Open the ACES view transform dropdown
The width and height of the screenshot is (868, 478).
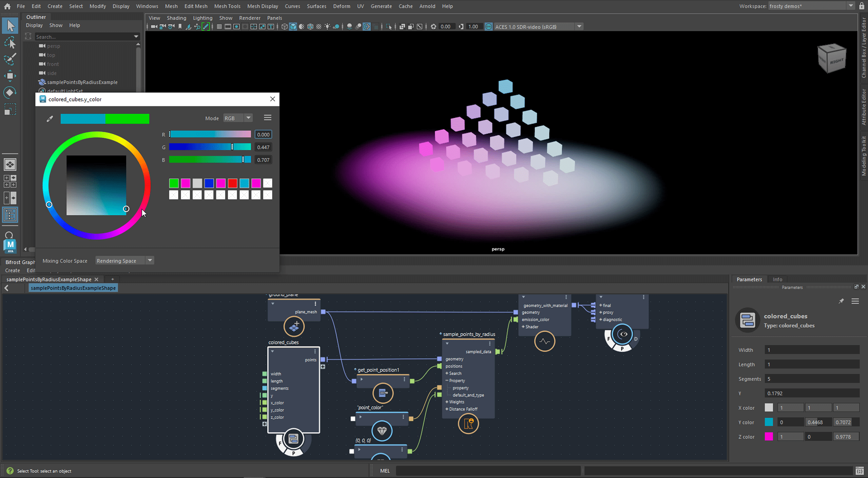538,27
